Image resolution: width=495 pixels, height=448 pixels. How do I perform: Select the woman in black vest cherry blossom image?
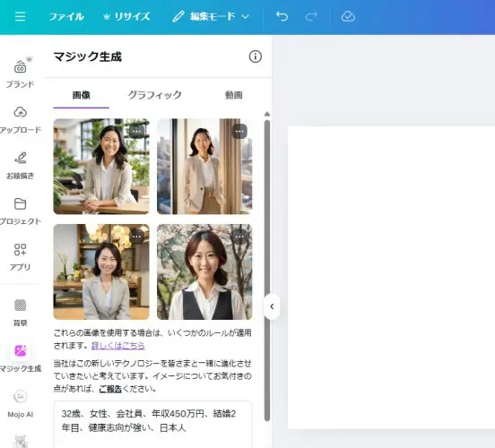pyautogui.click(x=204, y=272)
